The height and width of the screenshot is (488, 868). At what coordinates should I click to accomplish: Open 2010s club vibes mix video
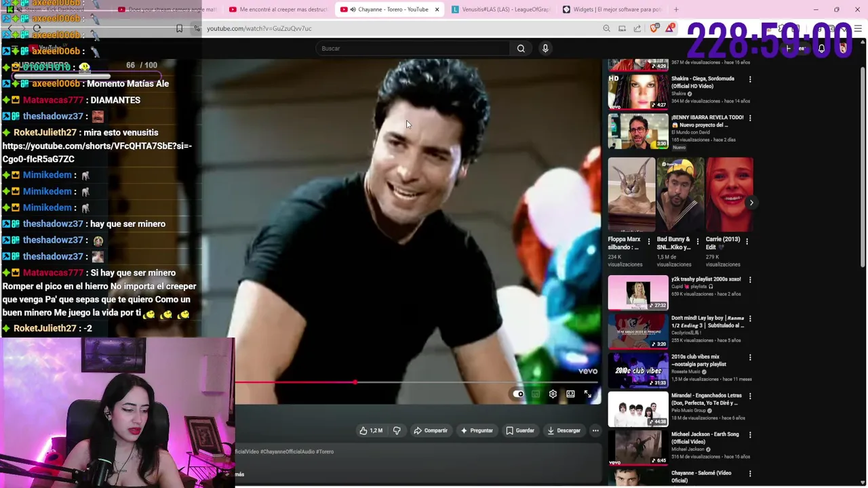click(x=638, y=369)
